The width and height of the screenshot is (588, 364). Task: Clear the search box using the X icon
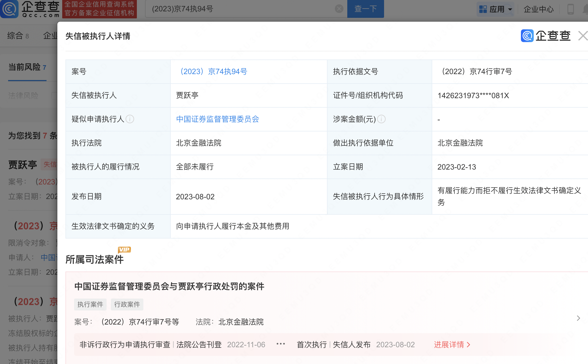coord(339,9)
